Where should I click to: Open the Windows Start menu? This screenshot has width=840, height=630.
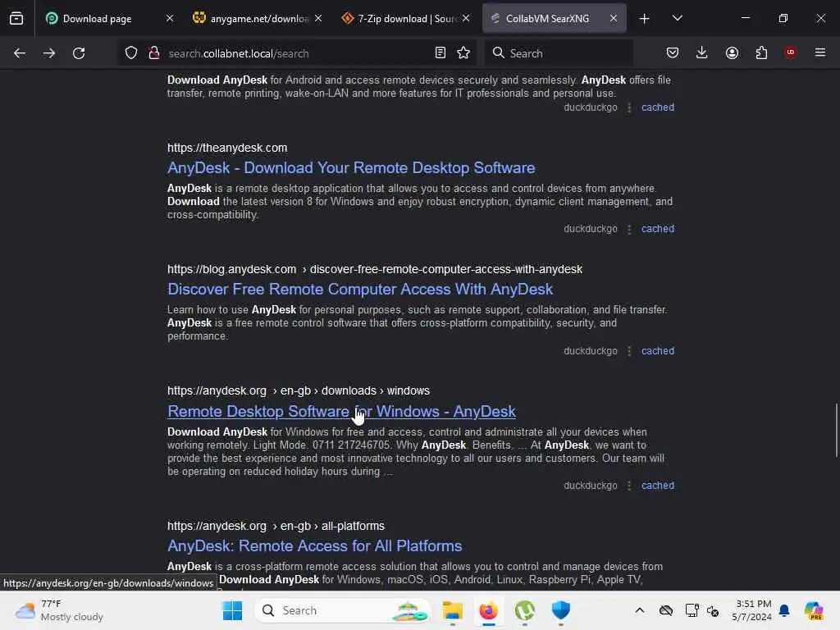pyautogui.click(x=232, y=610)
